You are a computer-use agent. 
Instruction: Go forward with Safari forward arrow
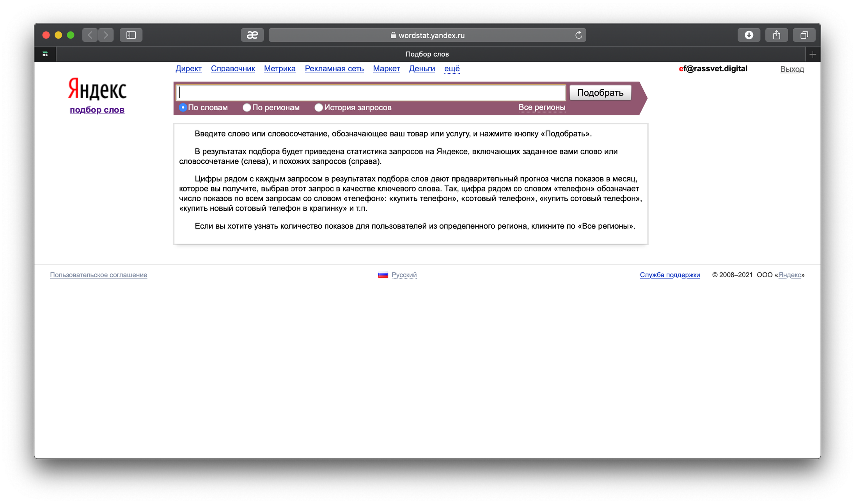pos(106,35)
